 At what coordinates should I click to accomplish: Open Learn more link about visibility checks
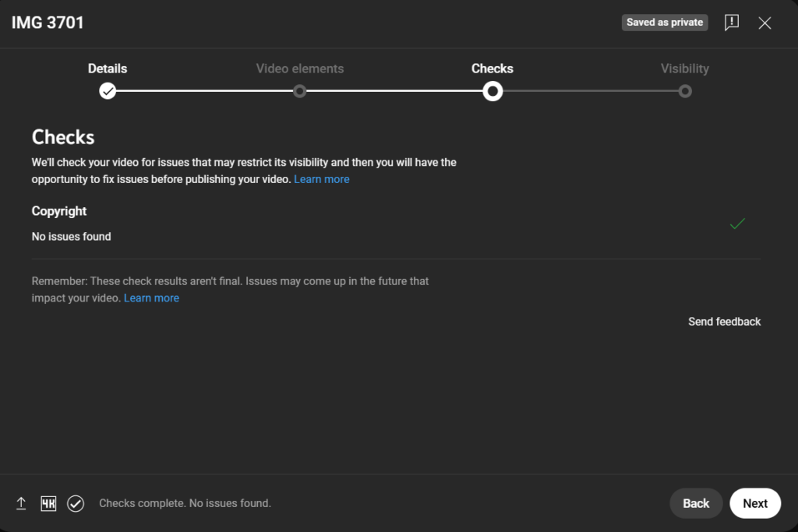click(x=322, y=179)
